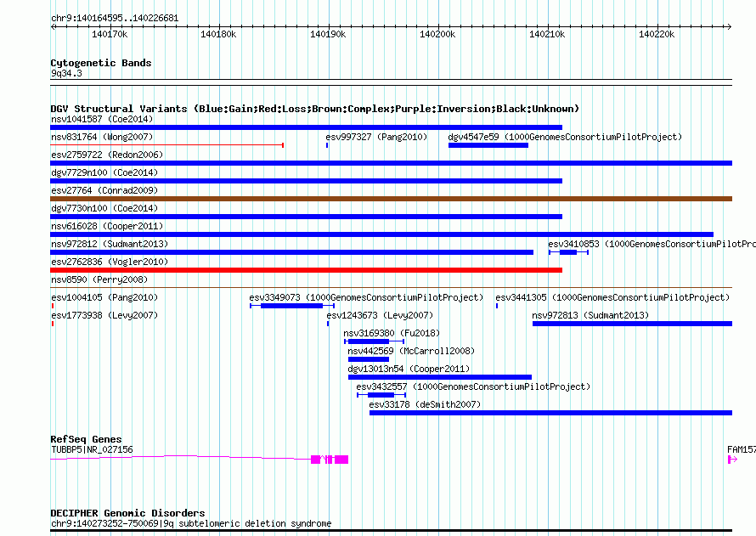Select the nsv442569 (McCarroll2008) bar

click(x=369, y=359)
